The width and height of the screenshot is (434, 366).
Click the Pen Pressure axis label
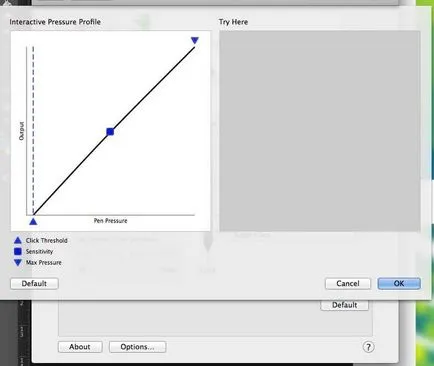point(110,221)
